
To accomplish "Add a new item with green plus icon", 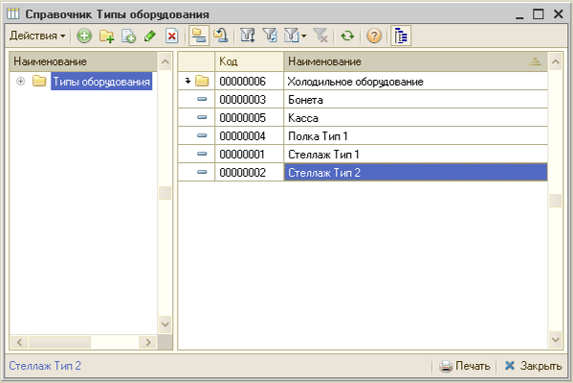I will tap(84, 36).
